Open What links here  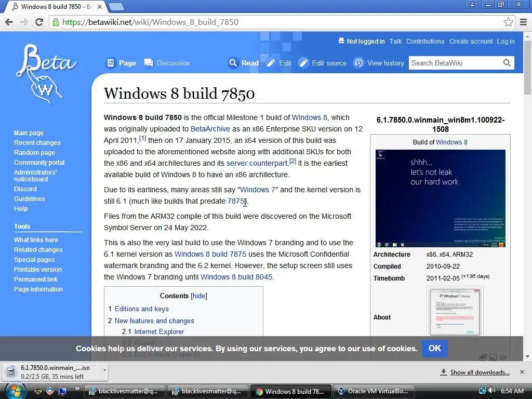[x=36, y=240]
